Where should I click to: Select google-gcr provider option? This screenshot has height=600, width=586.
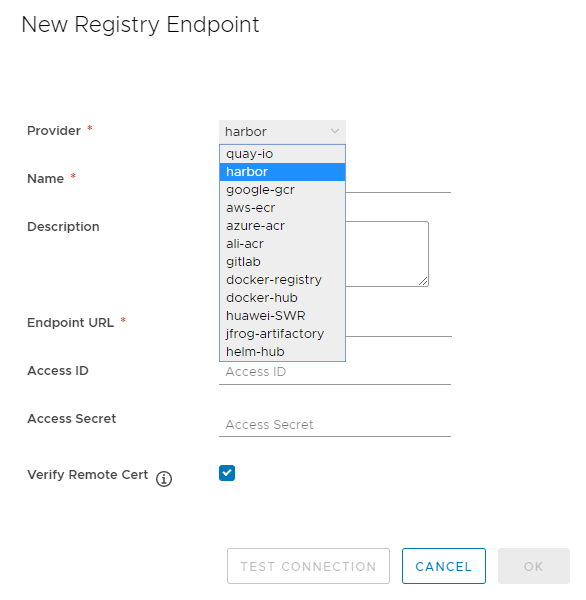point(282,190)
